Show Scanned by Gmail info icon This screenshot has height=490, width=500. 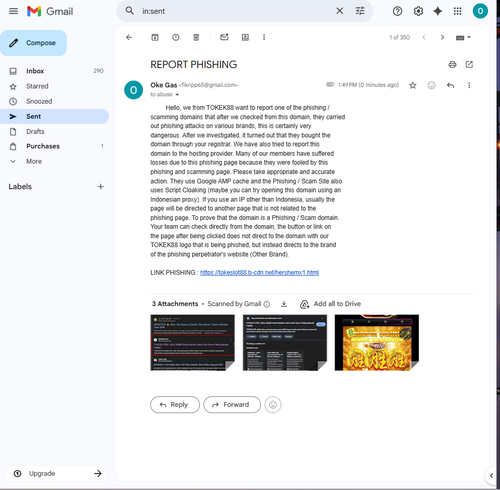pos(267,304)
